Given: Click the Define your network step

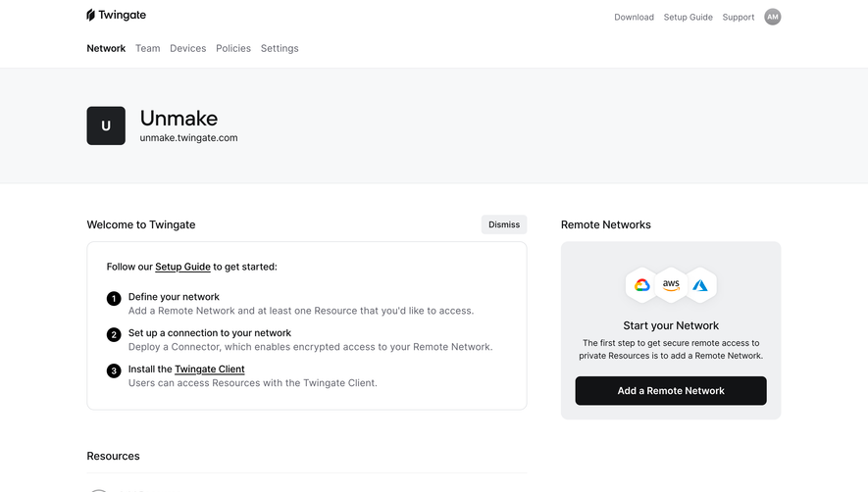Looking at the screenshot, I should click(174, 297).
